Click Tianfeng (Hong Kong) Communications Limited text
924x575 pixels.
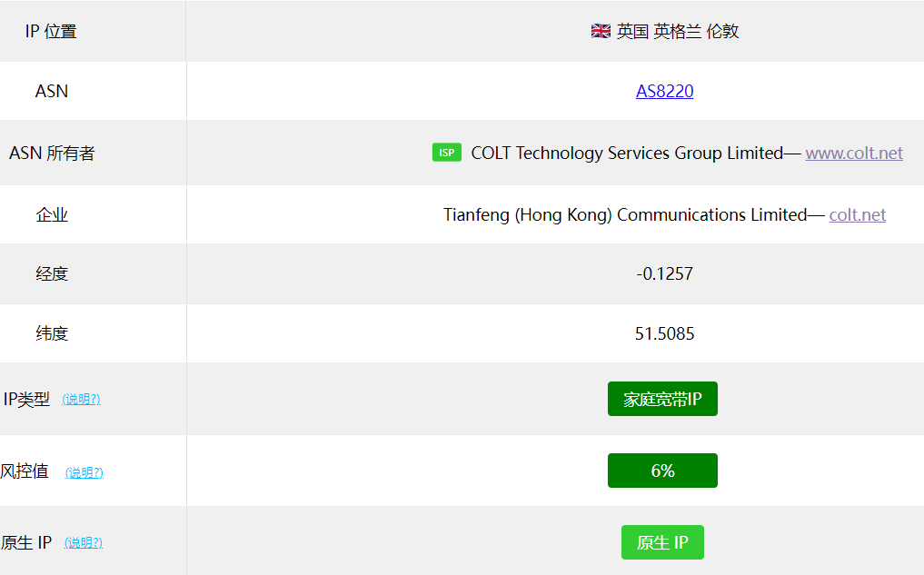(624, 214)
